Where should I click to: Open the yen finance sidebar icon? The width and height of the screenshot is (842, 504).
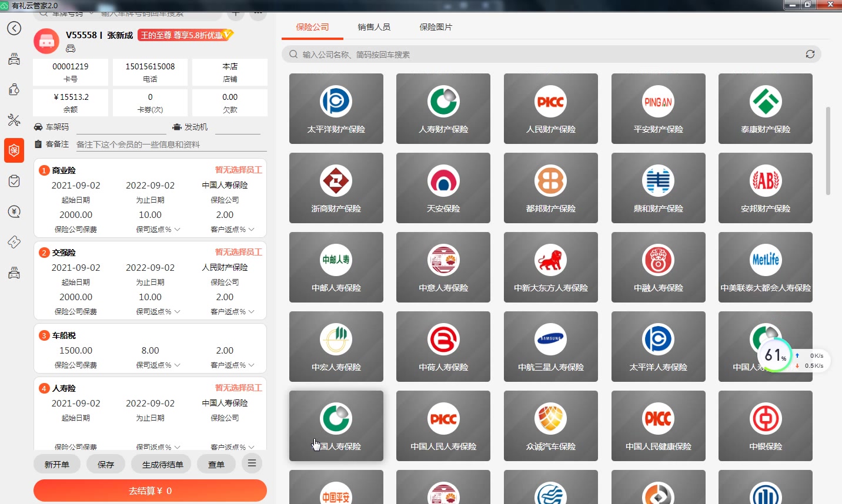click(14, 211)
